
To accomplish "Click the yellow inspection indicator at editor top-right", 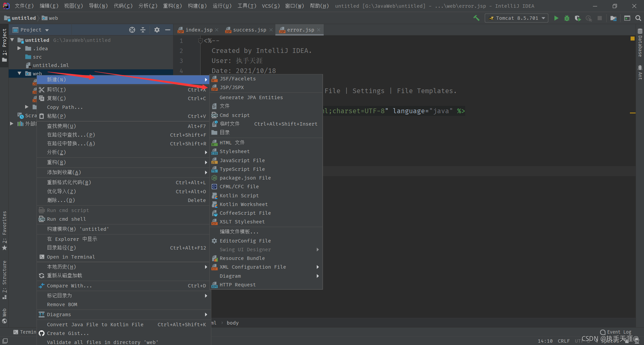I will coord(633,39).
